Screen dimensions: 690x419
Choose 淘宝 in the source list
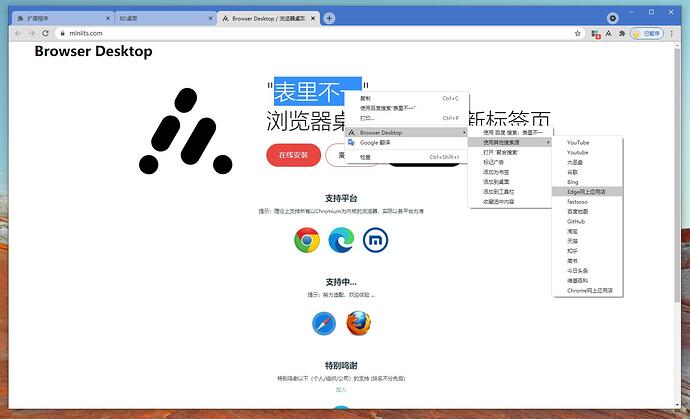coord(587,231)
